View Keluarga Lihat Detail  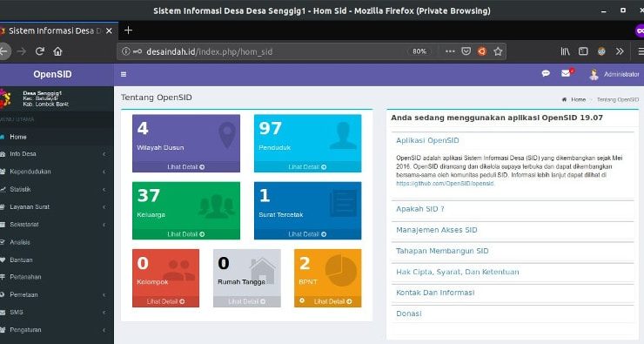[185, 234]
